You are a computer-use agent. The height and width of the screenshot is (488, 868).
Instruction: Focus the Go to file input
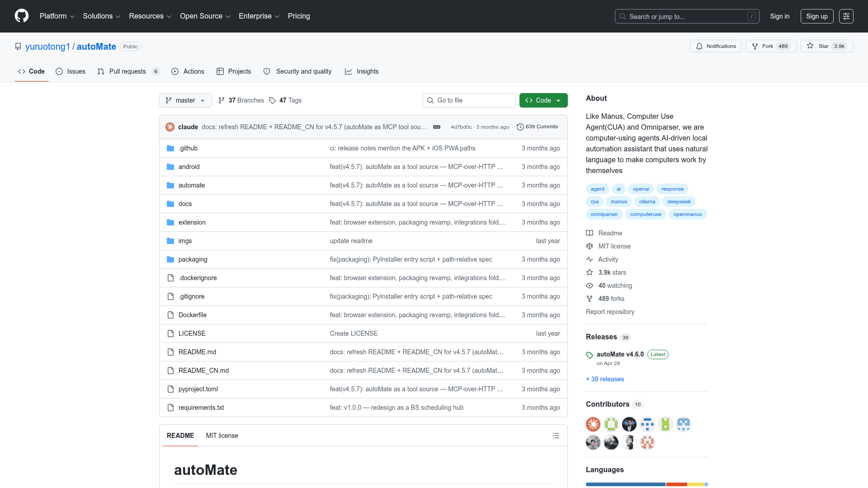coord(469,100)
